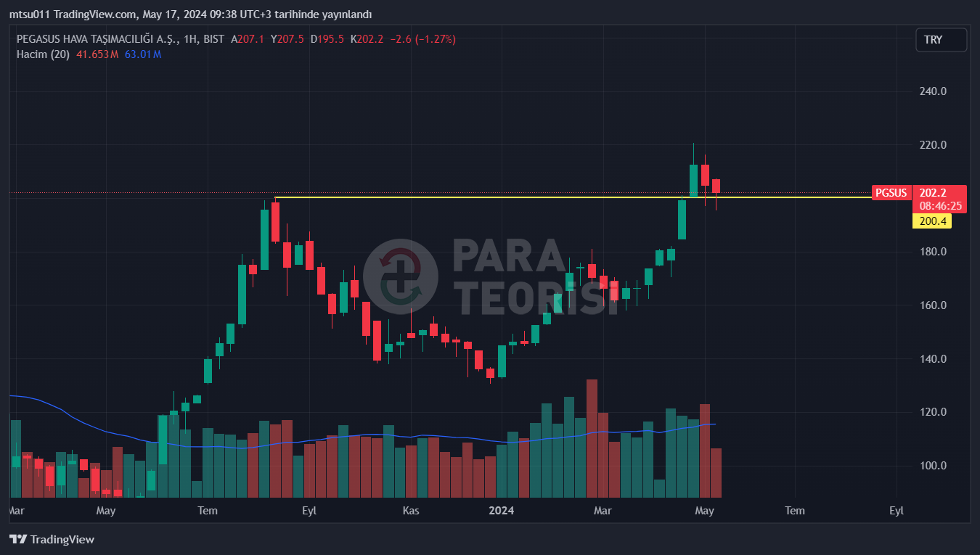
Task: Click the yellow 200.4 price level label
Action: [933, 221]
